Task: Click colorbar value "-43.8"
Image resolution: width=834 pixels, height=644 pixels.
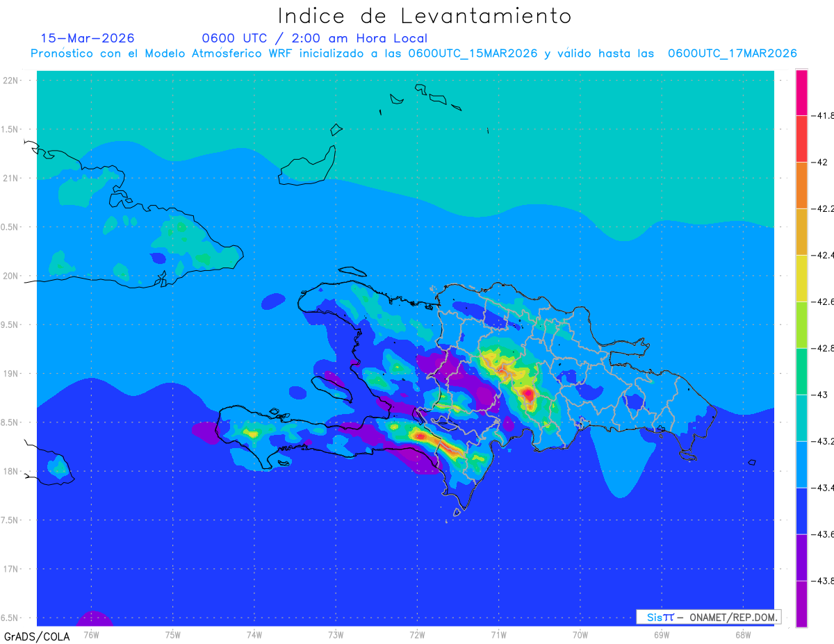Action: pyautogui.click(x=824, y=581)
